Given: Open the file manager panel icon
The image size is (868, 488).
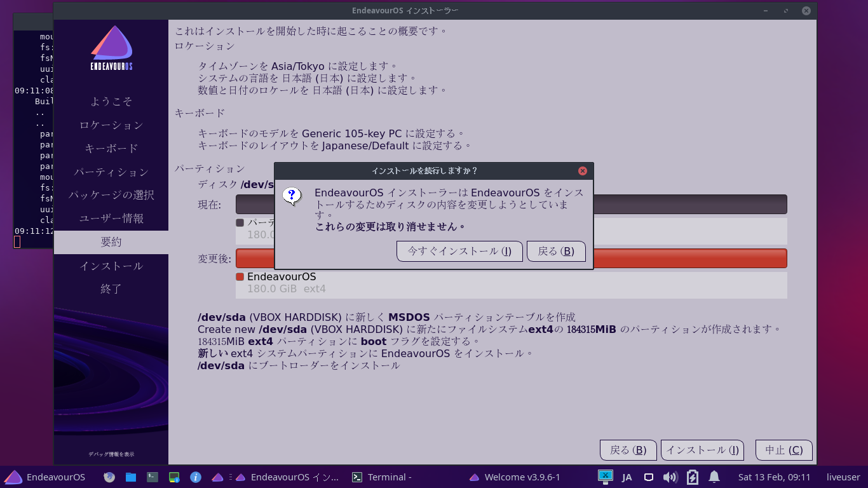Looking at the screenshot, I should click(x=131, y=477).
